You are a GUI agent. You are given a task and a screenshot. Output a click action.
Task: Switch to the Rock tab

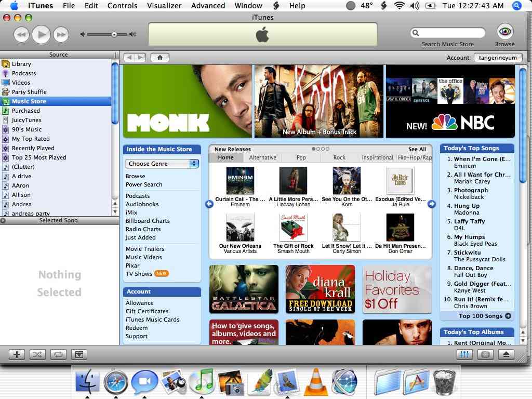click(339, 157)
